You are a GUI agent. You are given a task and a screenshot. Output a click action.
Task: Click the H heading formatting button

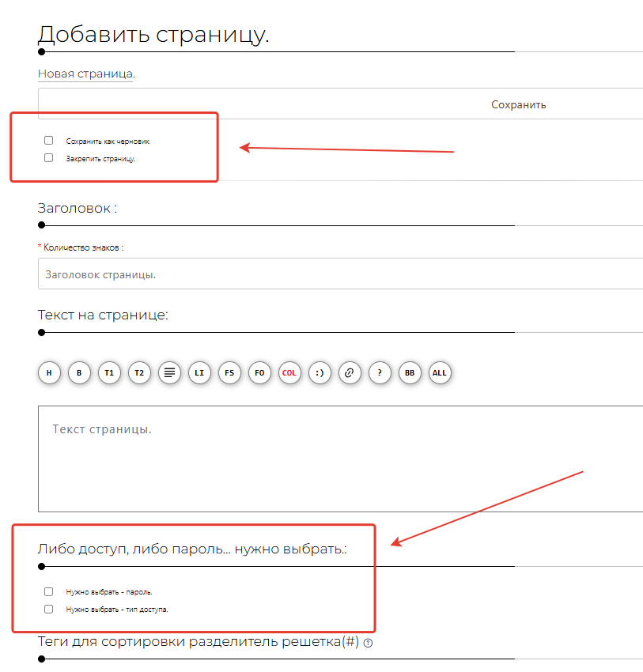pyautogui.click(x=49, y=372)
